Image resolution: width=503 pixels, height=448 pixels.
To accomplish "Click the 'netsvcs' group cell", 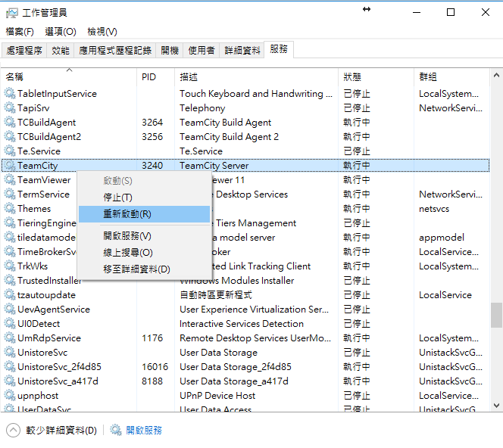I will [x=434, y=209].
